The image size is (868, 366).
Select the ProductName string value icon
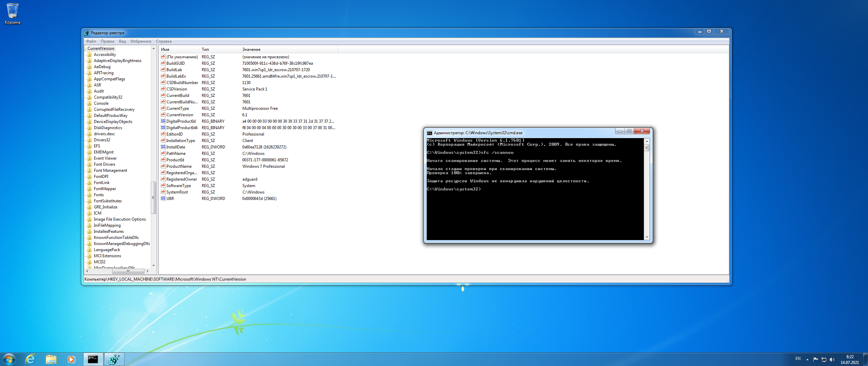coord(163,166)
